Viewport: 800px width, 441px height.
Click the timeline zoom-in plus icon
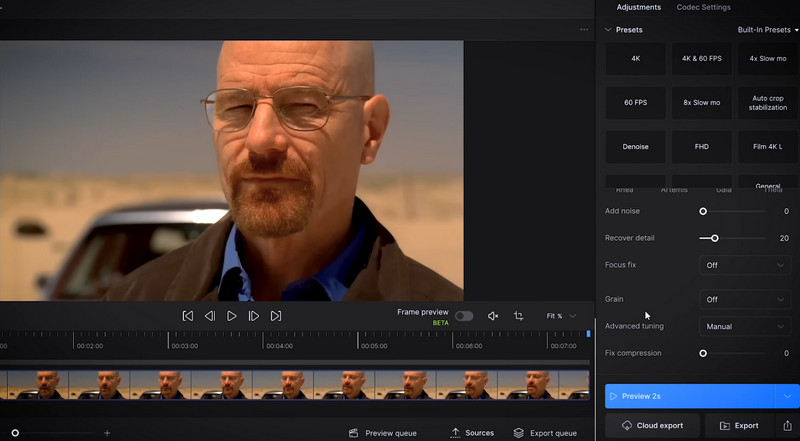[x=107, y=433]
